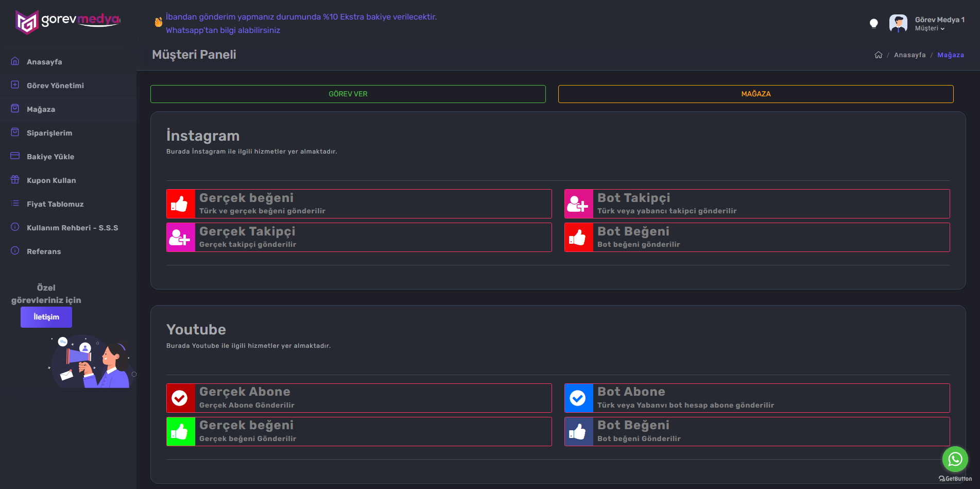Expand the Müşteri account dropdown
The width and height of the screenshot is (980, 489).
pyautogui.click(x=930, y=28)
